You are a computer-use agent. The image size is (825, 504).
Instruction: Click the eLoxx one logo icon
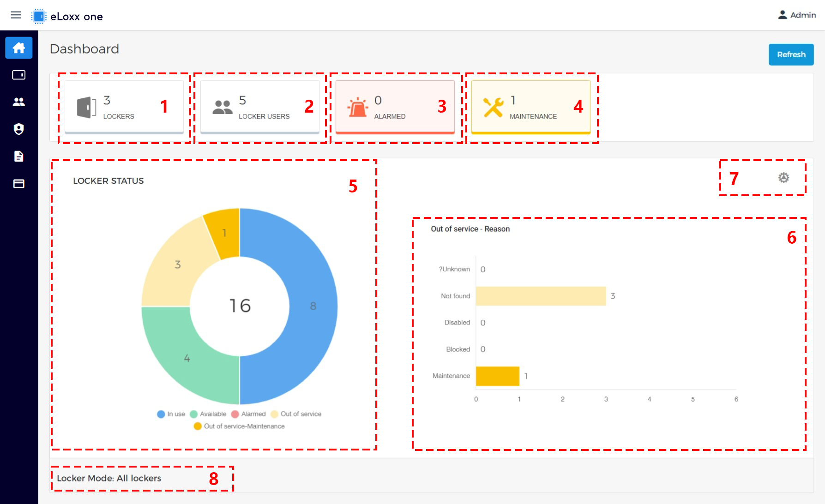39,17
